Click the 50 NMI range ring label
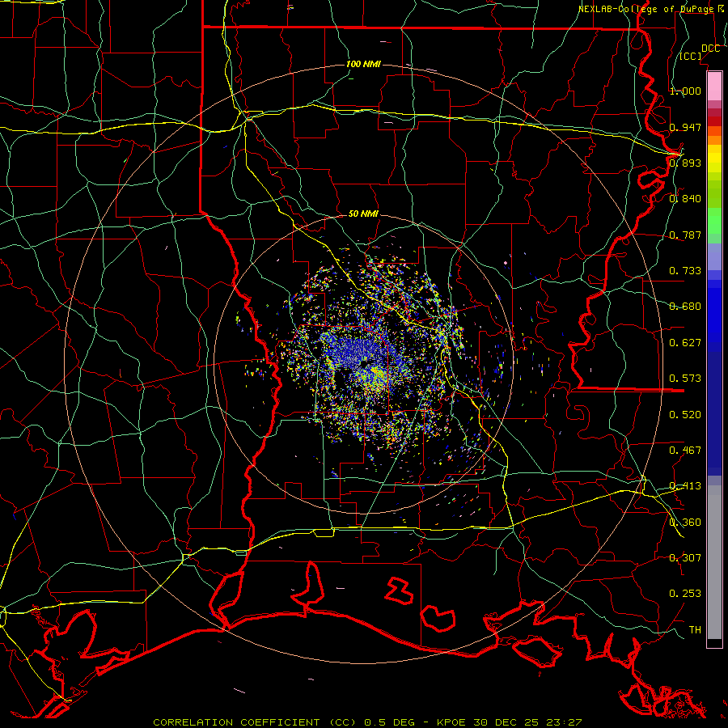Image resolution: width=728 pixels, height=728 pixels. click(x=363, y=214)
